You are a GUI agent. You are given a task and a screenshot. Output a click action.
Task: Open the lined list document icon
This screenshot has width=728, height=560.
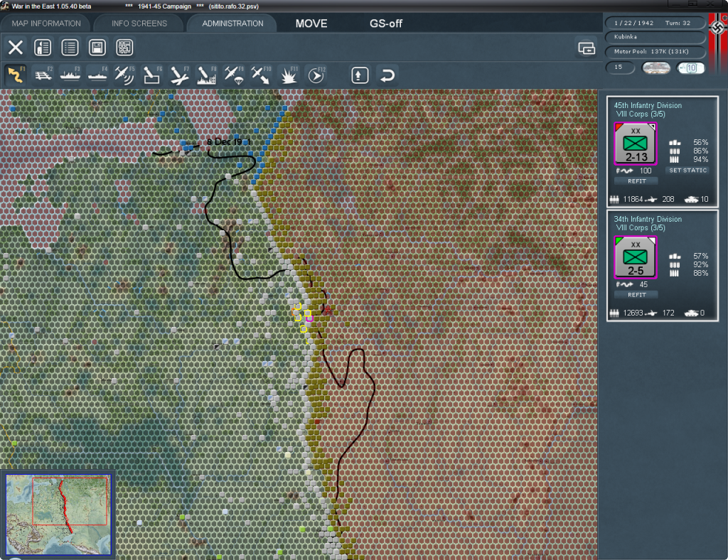(70, 48)
